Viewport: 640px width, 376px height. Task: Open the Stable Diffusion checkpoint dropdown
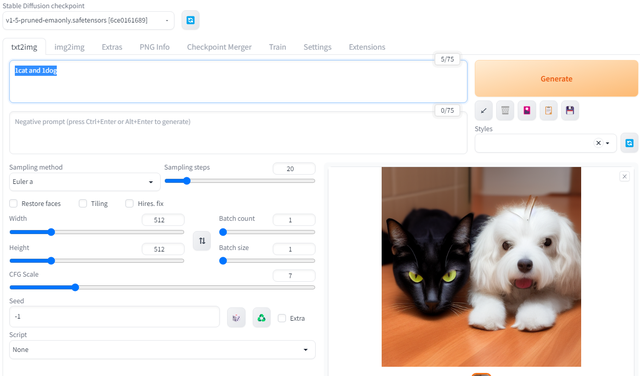coord(88,20)
